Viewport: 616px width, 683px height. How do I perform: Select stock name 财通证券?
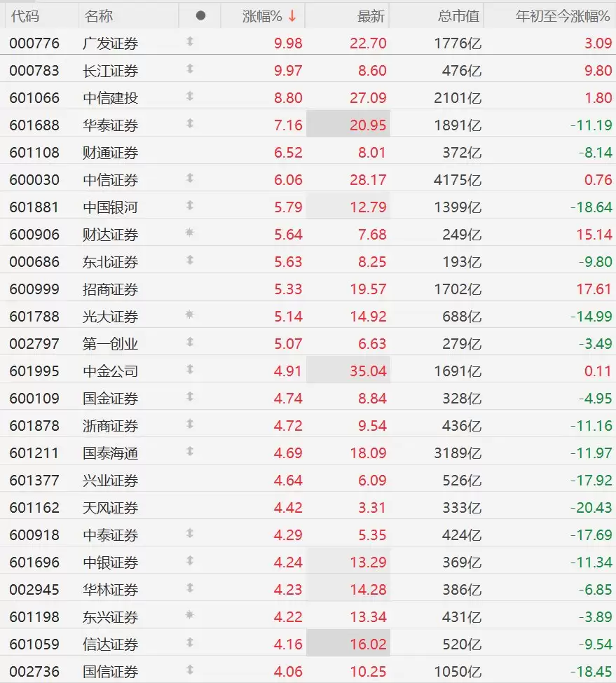coord(111,153)
